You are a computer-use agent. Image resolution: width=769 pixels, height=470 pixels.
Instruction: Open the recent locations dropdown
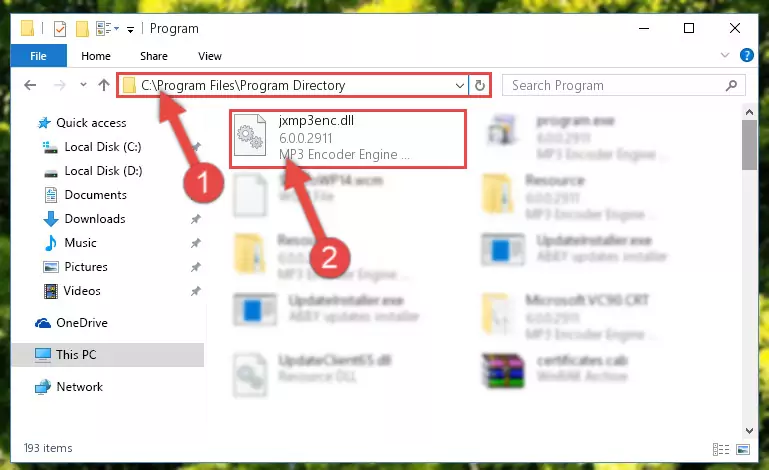(83, 85)
